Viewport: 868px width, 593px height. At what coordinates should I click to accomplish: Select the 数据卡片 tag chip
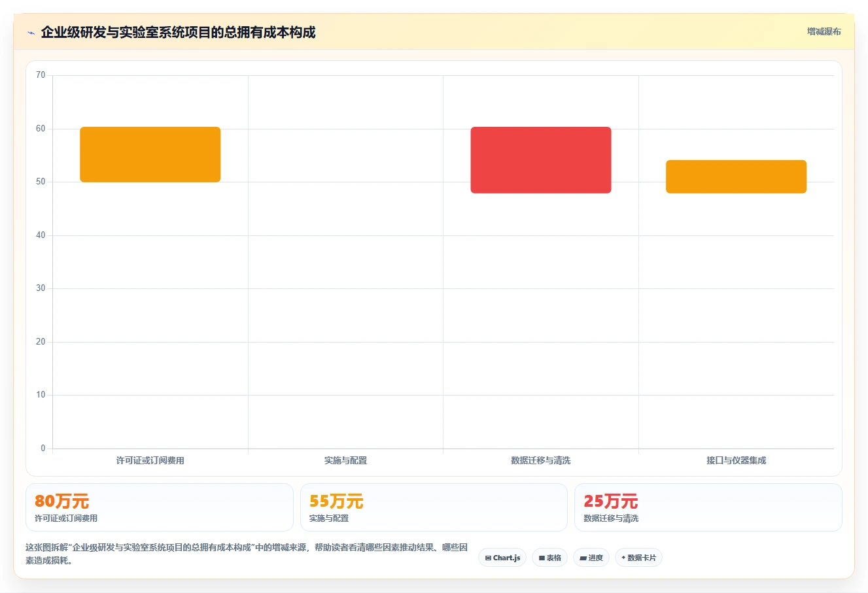pos(638,558)
